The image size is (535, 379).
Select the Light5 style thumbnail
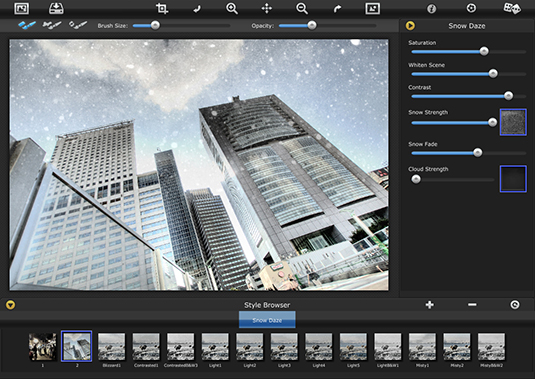(x=353, y=347)
